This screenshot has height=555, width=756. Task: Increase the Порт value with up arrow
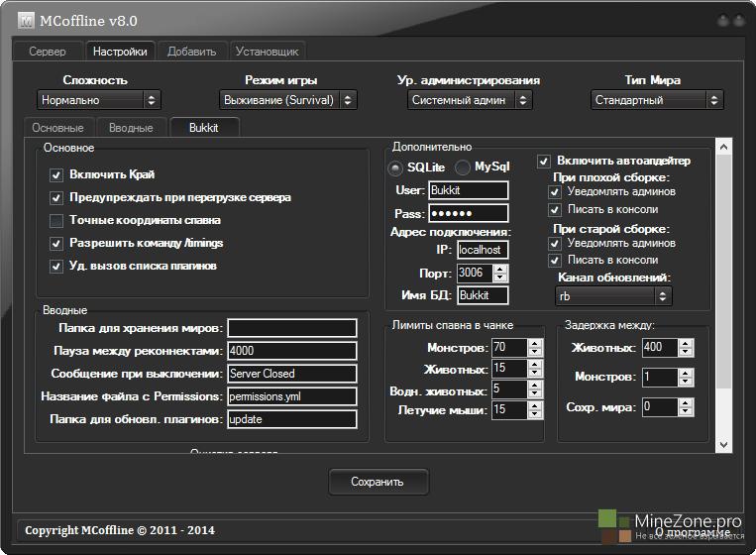coord(499,269)
